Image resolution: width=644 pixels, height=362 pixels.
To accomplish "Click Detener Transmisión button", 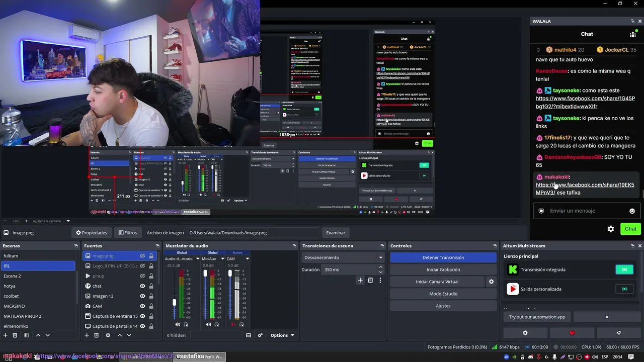I will (x=443, y=257).
